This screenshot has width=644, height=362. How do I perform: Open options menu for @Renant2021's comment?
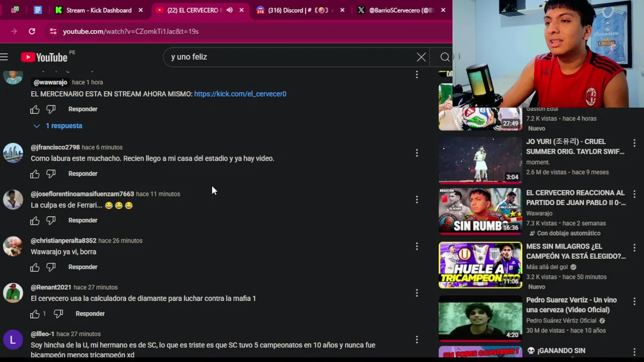(417, 293)
